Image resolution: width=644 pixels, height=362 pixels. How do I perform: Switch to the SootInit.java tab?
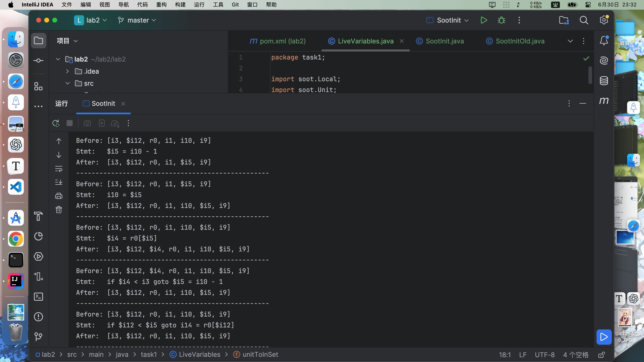[x=445, y=41]
